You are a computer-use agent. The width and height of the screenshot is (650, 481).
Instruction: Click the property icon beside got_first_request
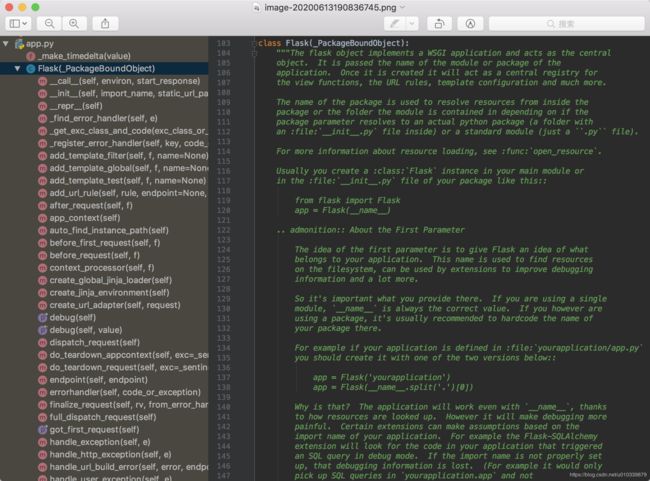click(x=42, y=430)
